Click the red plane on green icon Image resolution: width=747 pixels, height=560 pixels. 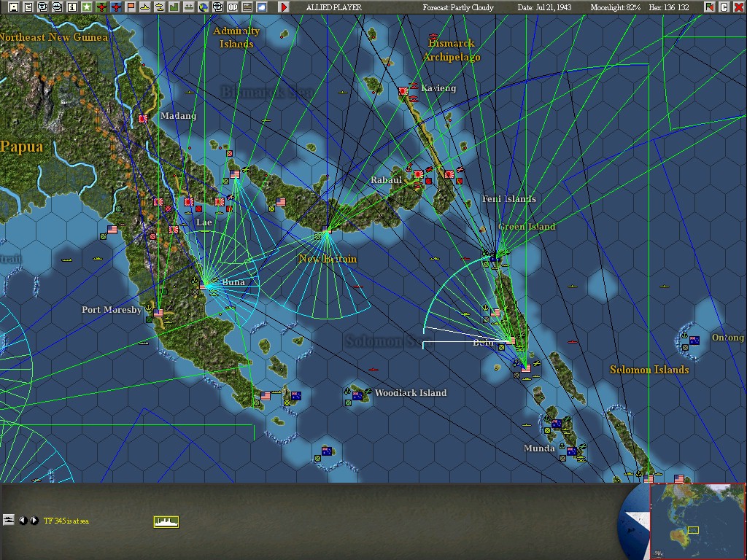(101, 7)
